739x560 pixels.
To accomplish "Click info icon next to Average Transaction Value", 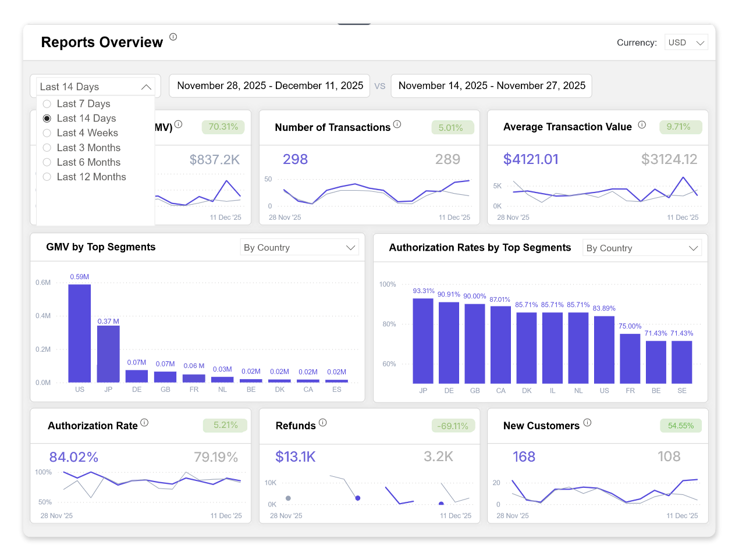I will 642,124.
